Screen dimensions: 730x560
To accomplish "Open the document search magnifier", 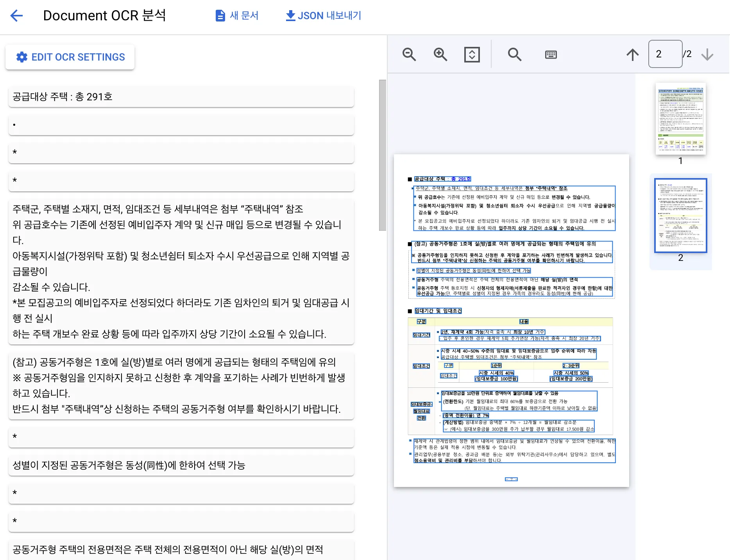I will click(514, 54).
